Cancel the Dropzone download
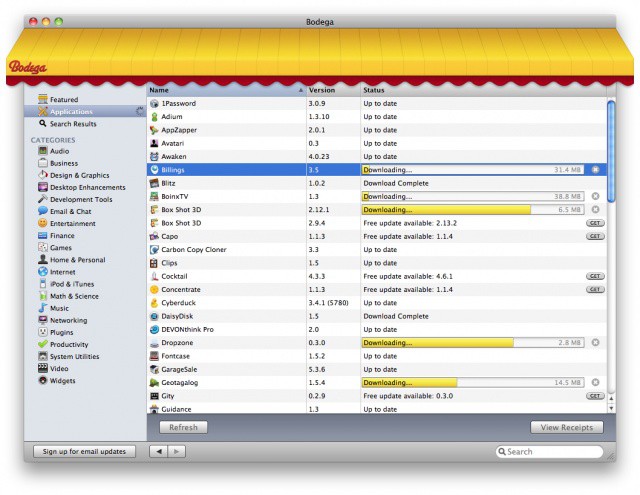640x495 pixels. 595,342
